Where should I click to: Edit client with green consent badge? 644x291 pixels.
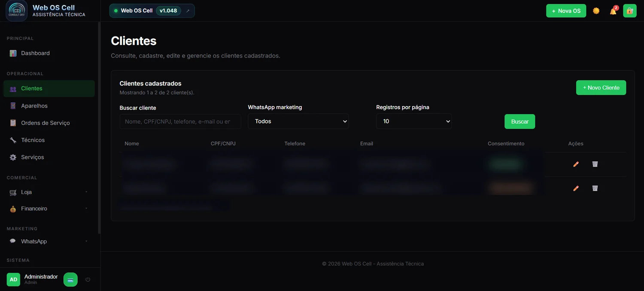pos(576,164)
